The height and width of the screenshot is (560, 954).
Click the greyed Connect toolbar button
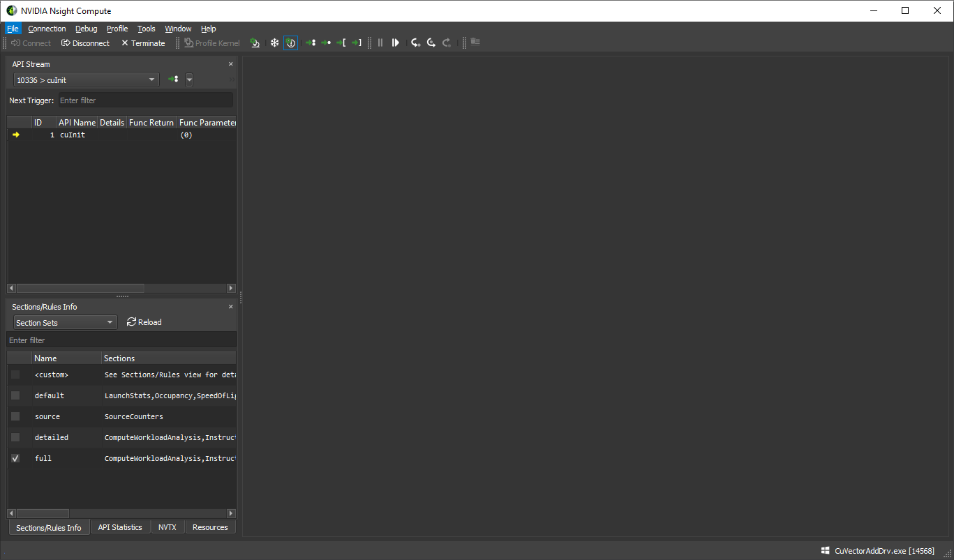[31, 43]
